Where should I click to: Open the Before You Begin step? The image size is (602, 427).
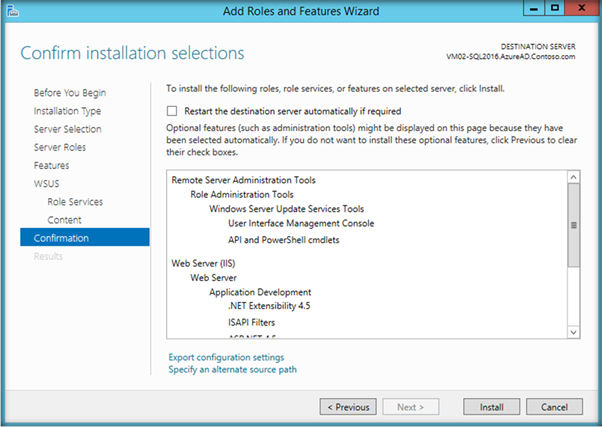(x=70, y=93)
